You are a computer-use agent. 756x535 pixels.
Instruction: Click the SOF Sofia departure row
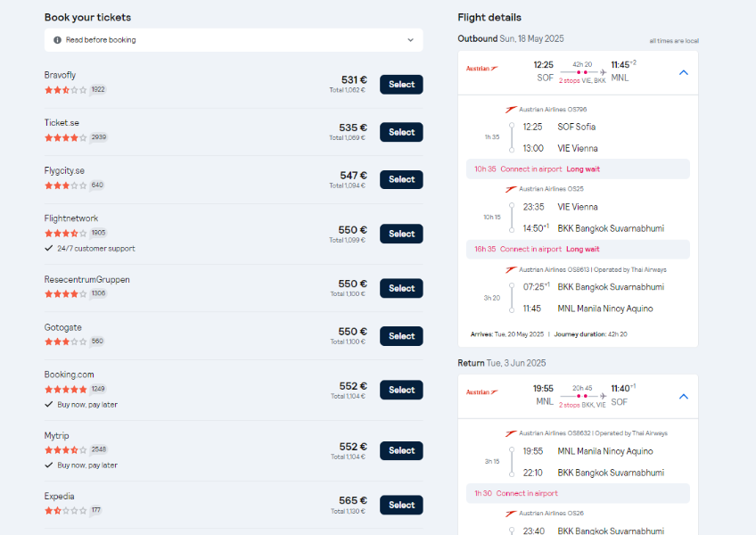tap(559, 127)
